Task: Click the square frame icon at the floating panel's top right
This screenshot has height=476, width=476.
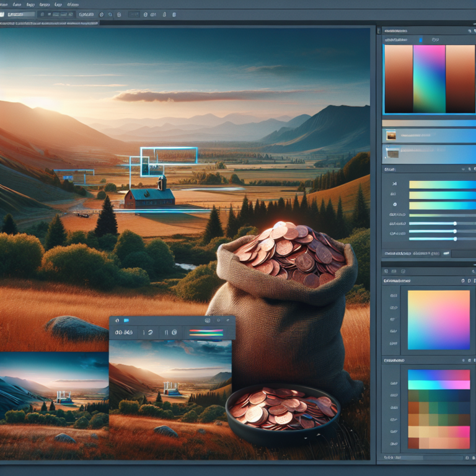Action: [x=208, y=320]
